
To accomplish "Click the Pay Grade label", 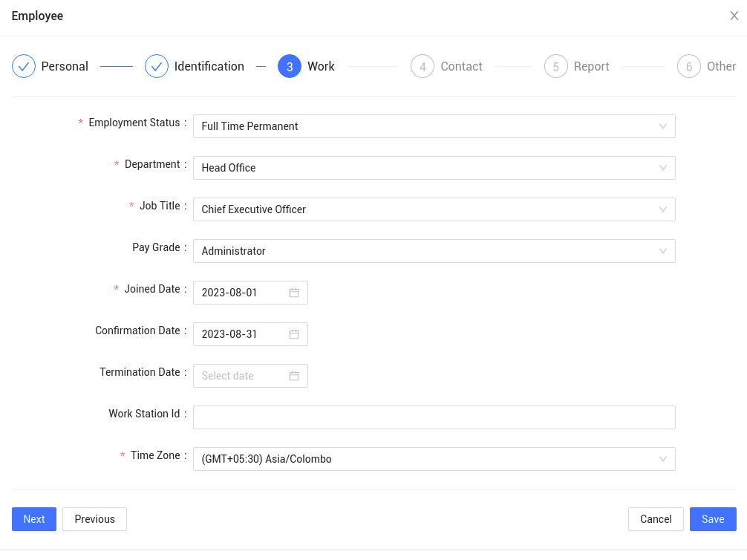I will pyautogui.click(x=156, y=247).
